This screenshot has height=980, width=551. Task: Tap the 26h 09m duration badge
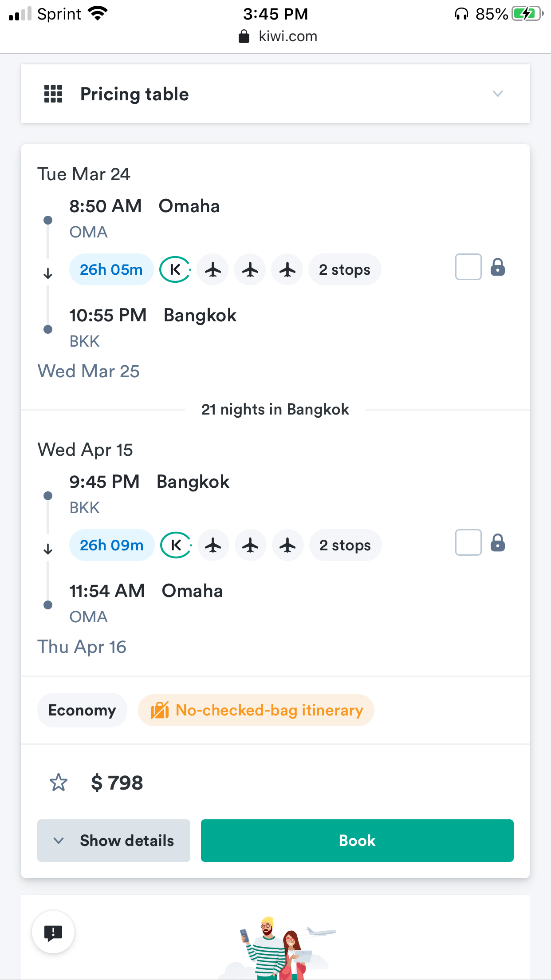[111, 545]
